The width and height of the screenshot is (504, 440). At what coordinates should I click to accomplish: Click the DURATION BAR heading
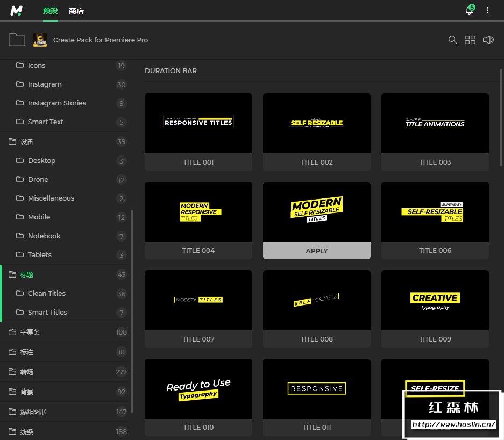[x=171, y=70]
